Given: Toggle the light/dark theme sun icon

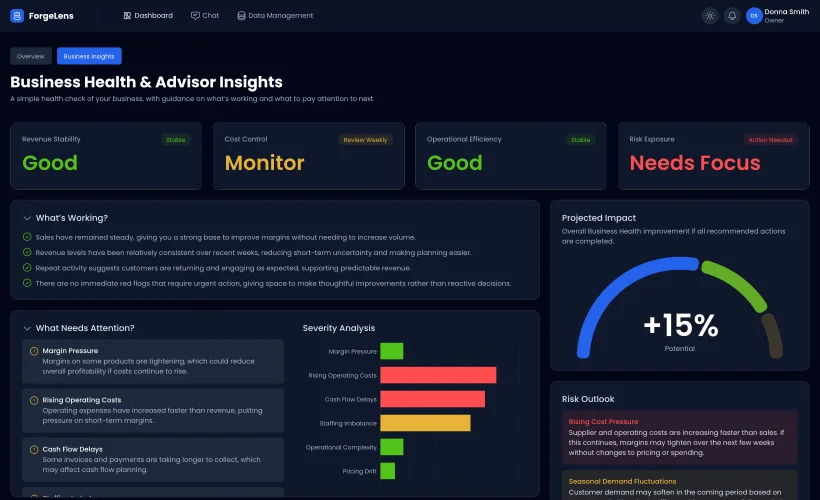Looking at the screenshot, I should click(x=710, y=16).
